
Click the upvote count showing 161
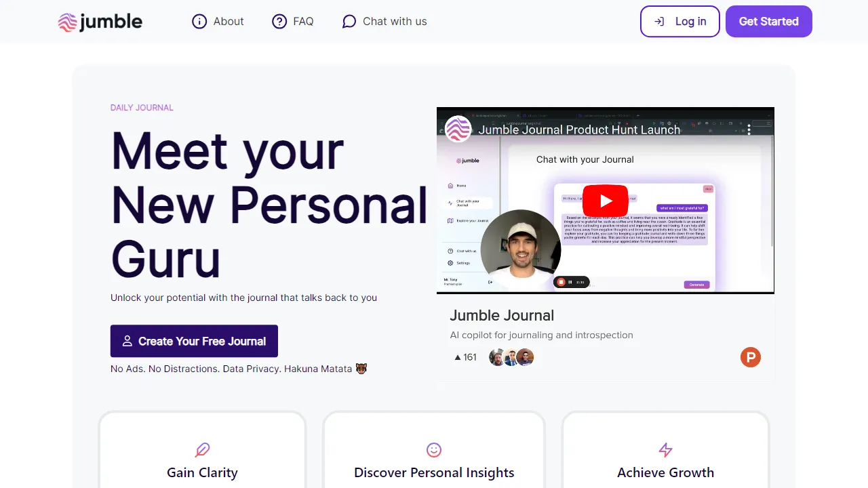point(465,357)
